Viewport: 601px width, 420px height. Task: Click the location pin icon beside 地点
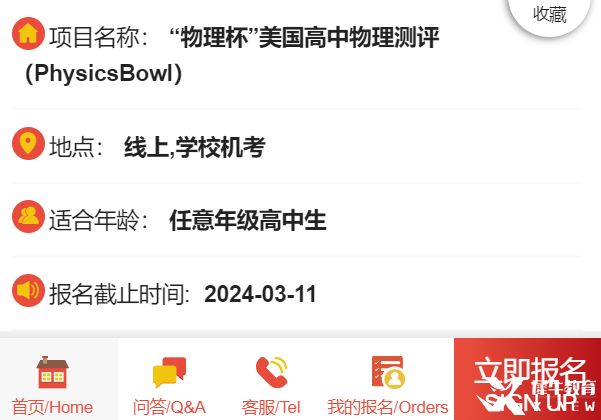coord(28,143)
